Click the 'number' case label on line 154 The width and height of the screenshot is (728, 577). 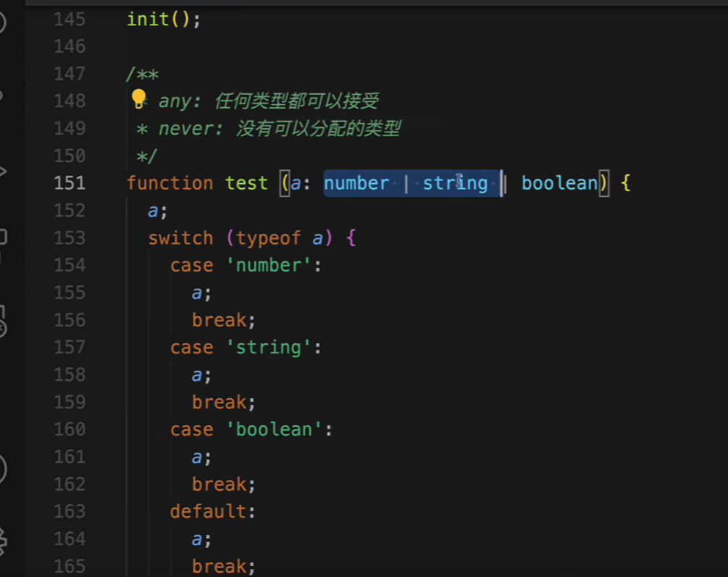pos(269,265)
